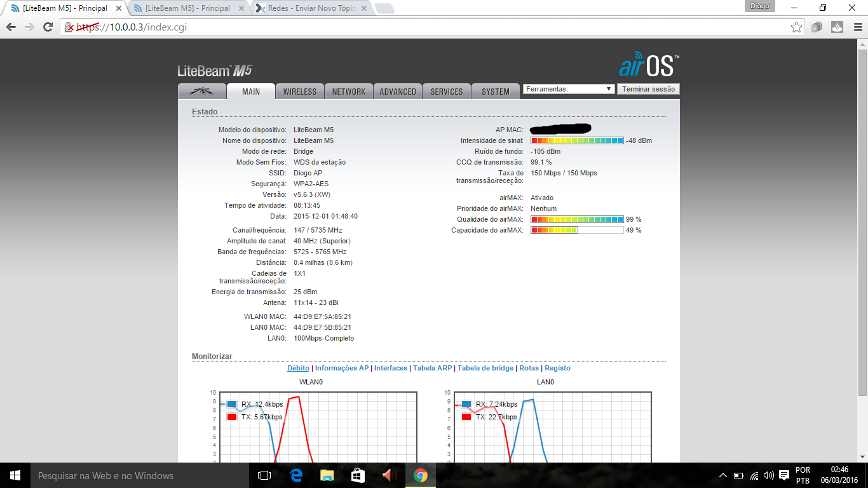The height and width of the screenshot is (488, 868).
Task: Open the Interfaces link
Action: tap(391, 368)
